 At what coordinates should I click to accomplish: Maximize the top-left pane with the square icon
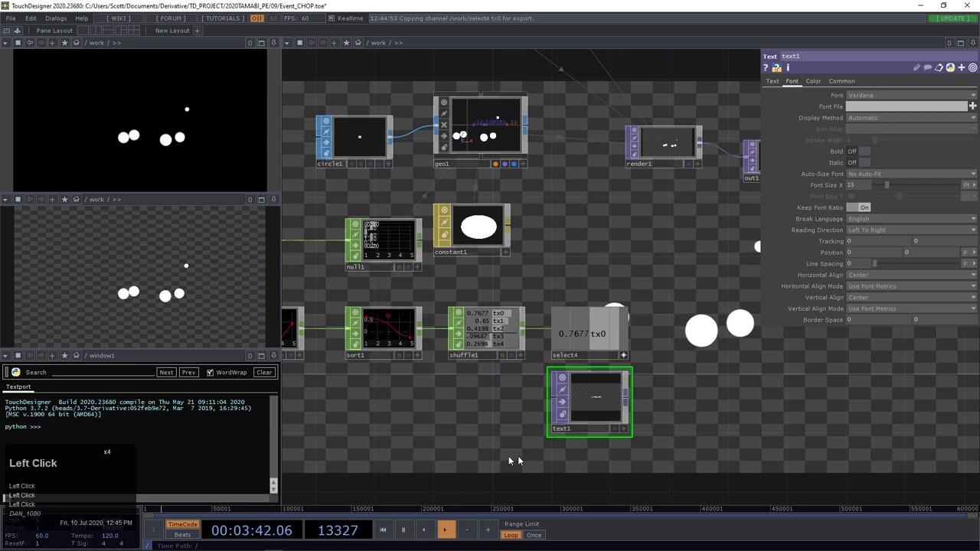(x=261, y=43)
